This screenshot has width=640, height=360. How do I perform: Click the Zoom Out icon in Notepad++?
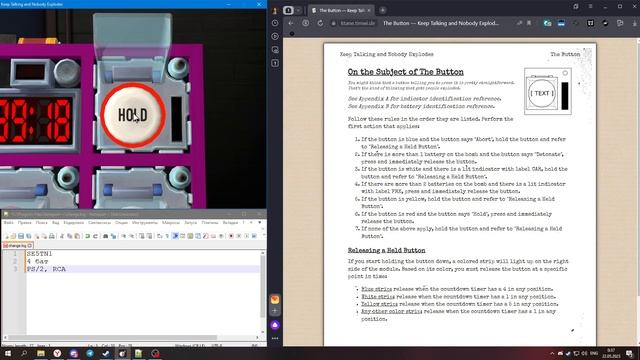point(131,236)
